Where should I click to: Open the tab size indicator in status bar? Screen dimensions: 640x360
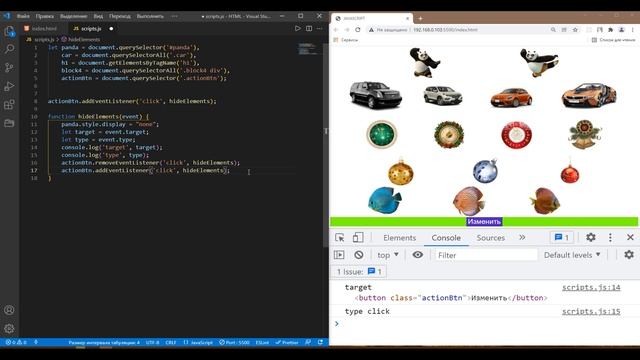(x=104, y=342)
